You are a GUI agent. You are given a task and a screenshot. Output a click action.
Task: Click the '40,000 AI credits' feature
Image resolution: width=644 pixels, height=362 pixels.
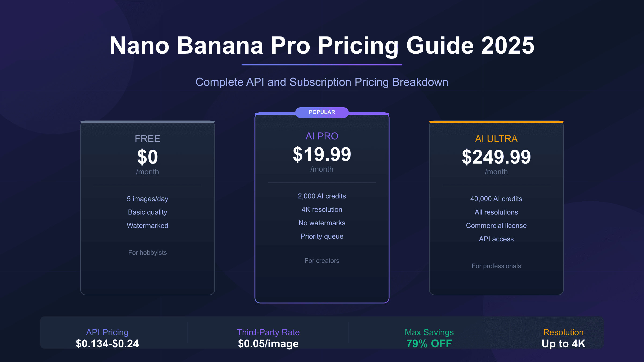pyautogui.click(x=496, y=199)
